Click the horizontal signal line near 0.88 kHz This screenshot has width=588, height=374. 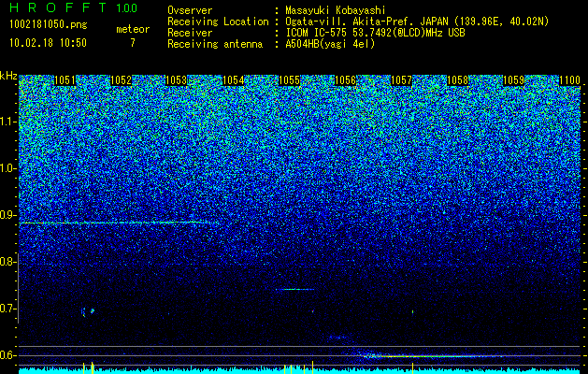tap(118, 223)
